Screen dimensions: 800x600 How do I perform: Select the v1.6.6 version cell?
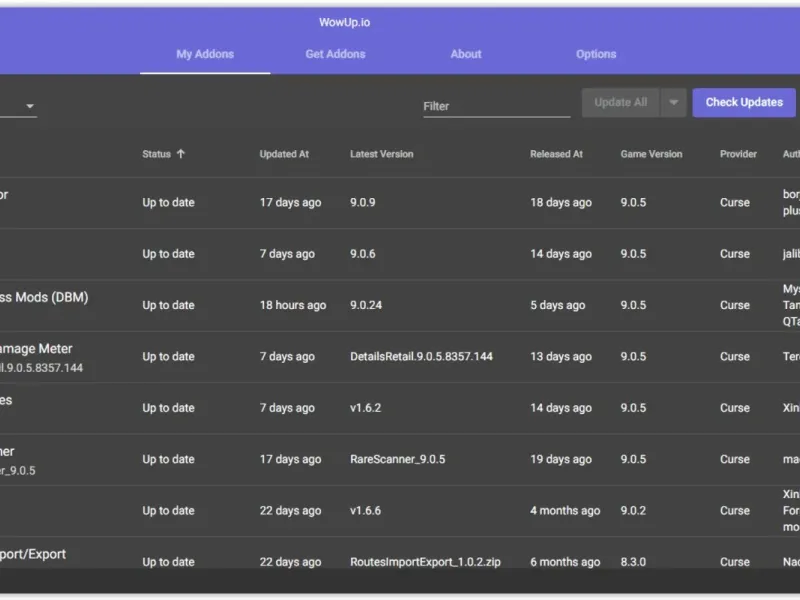(365, 511)
